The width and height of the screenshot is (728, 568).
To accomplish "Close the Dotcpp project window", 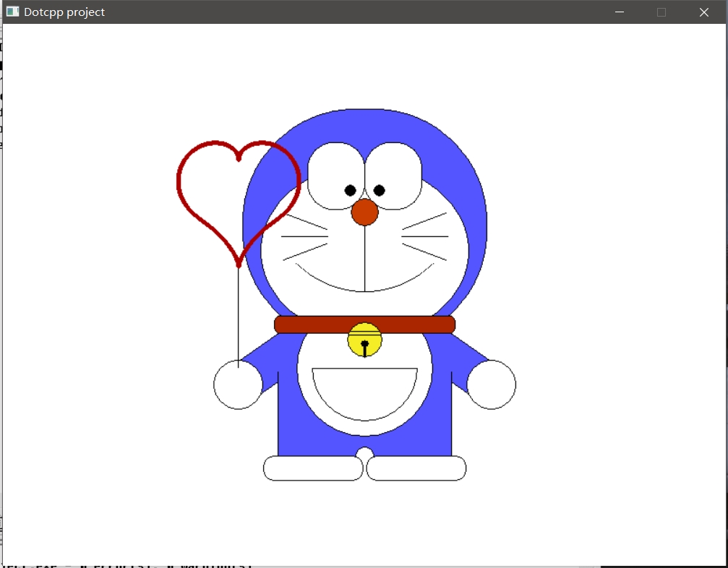I will coord(704,12).
